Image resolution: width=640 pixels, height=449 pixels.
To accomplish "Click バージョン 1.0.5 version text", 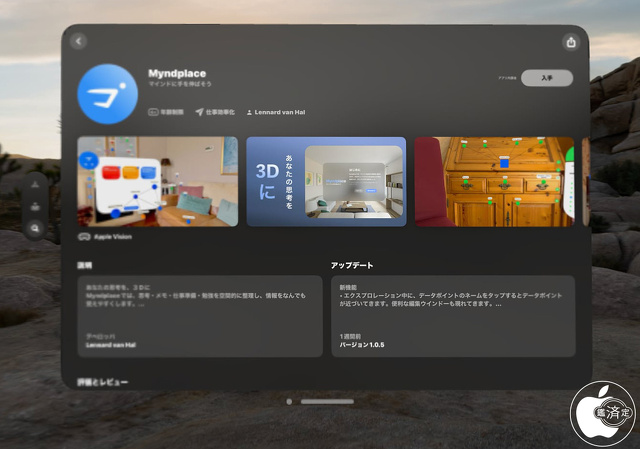I will coord(362,345).
